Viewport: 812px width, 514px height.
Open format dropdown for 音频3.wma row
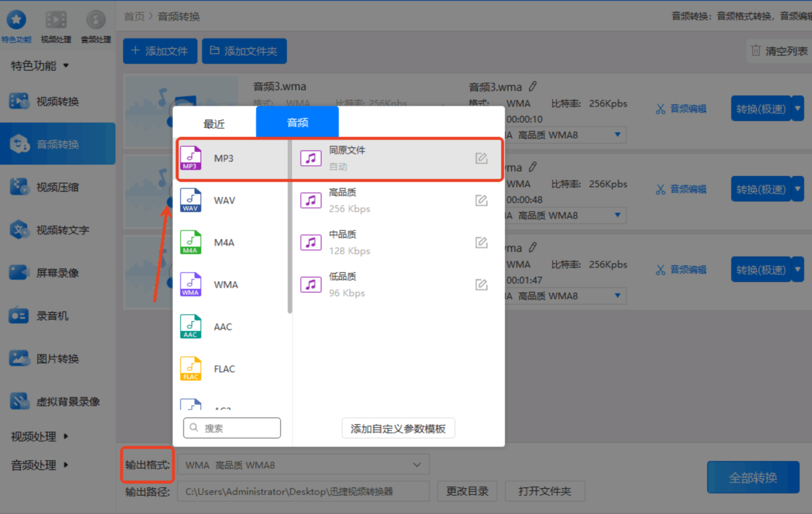[x=617, y=135]
